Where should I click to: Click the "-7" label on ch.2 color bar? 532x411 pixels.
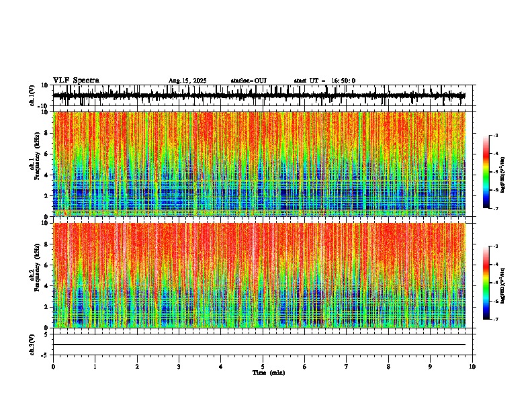(496, 320)
